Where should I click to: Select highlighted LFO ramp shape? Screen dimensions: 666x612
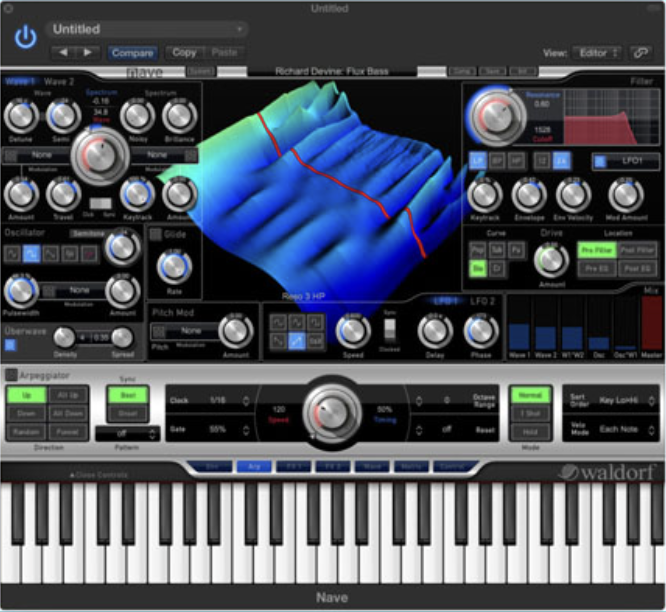click(x=296, y=341)
